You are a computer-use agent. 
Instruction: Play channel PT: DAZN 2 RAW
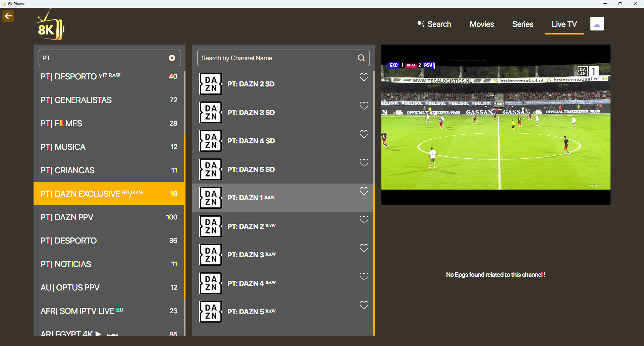(283, 226)
